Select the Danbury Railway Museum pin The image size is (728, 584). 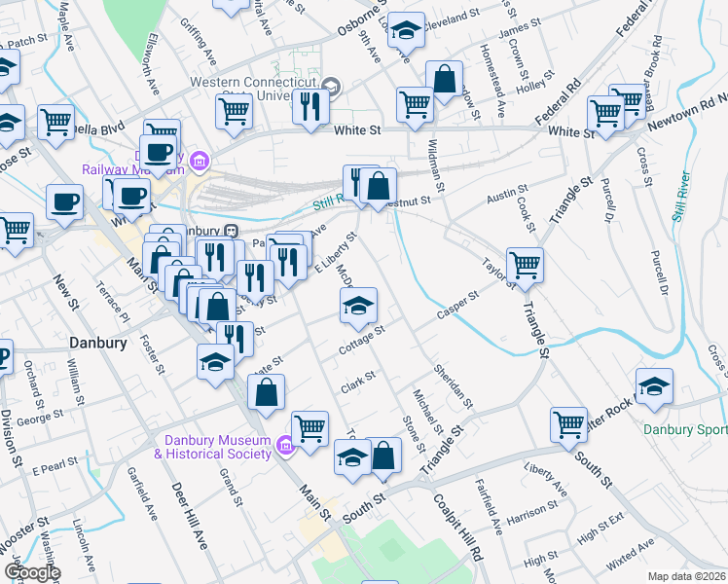pyautogui.click(x=200, y=162)
